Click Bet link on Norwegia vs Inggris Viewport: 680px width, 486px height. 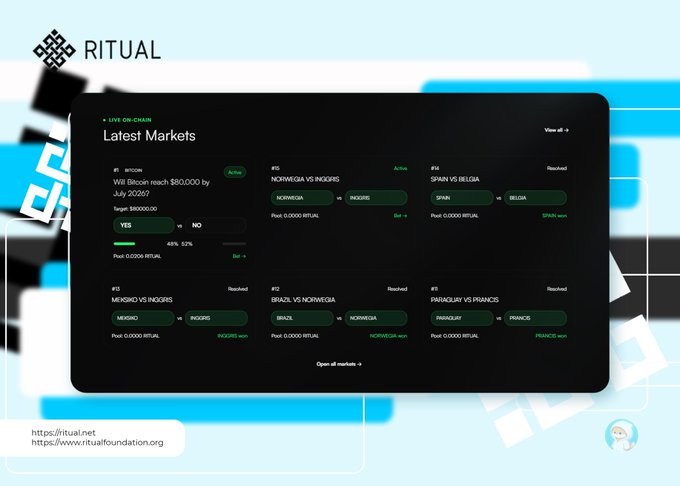coord(400,215)
